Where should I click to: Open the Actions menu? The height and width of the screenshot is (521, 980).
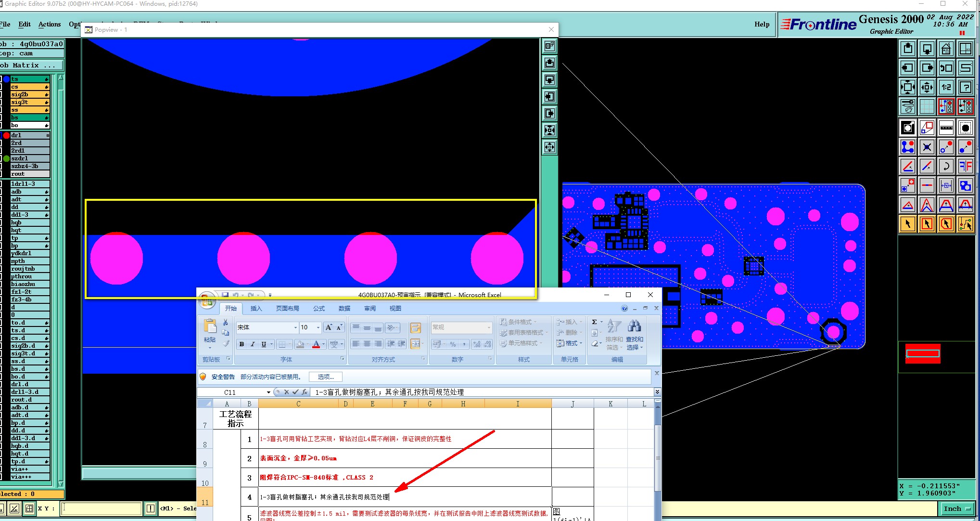point(50,24)
